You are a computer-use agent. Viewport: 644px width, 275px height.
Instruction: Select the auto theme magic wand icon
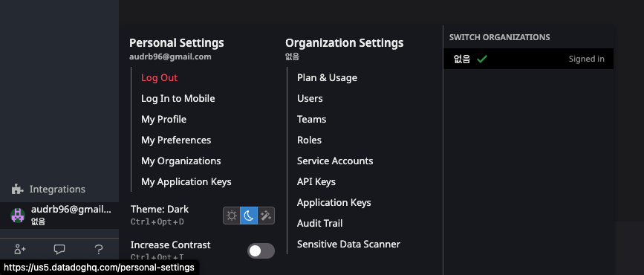(x=266, y=216)
